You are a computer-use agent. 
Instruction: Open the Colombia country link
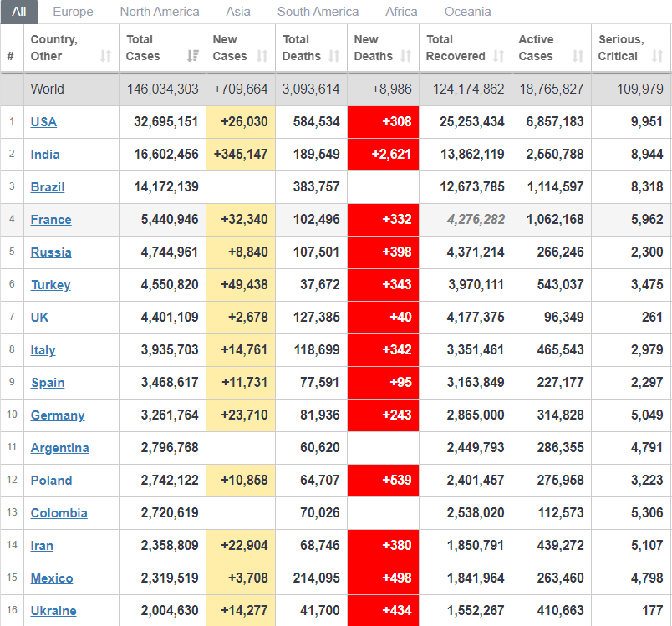coord(59,513)
